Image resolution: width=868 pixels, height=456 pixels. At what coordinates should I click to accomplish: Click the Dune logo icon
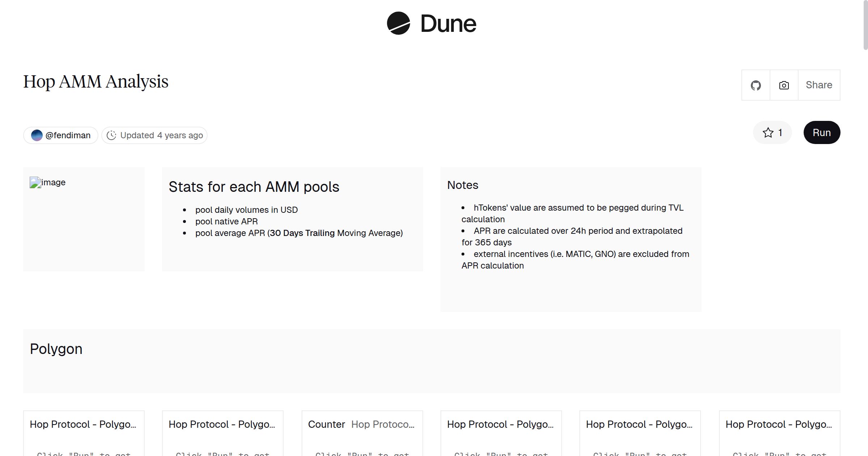pos(398,24)
